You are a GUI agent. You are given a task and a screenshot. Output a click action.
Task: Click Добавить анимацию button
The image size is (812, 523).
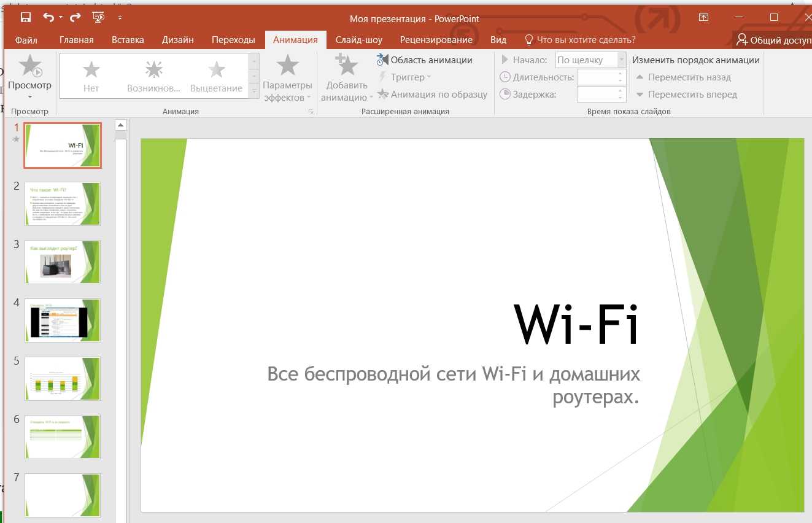(347, 78)
